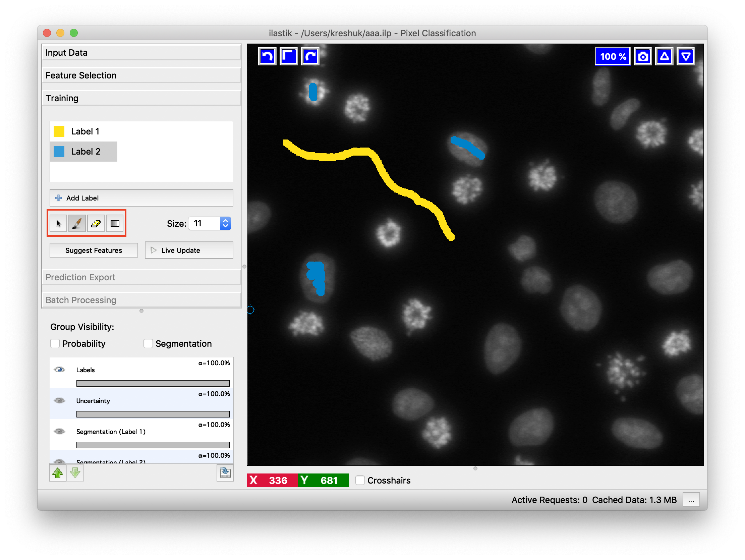Image resolution: width=745 pixels, height=560 pixels.
Task: Click the Y coordinate field
Action: point(324,481)
